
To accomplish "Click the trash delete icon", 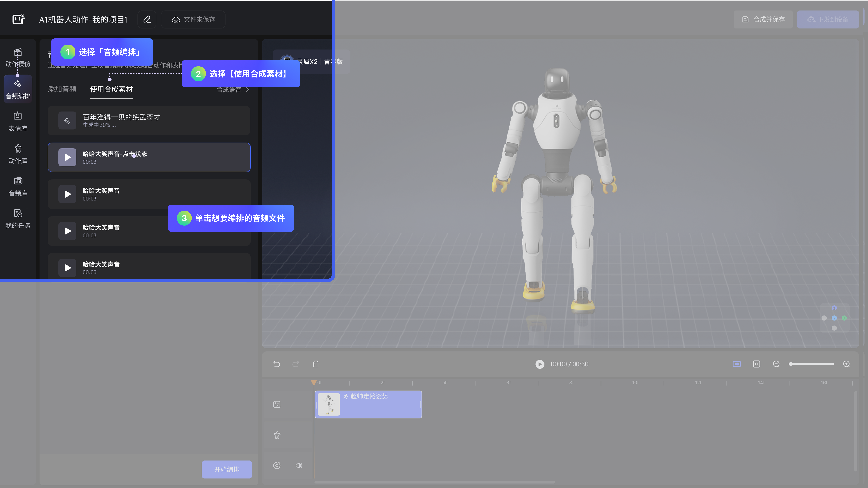I will (316, 364).
